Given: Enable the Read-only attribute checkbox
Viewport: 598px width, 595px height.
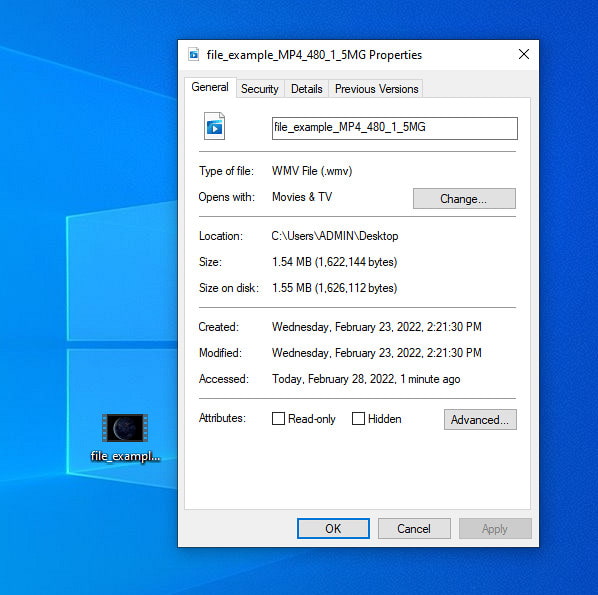Looking at the screenshot, I should point(278,418).
